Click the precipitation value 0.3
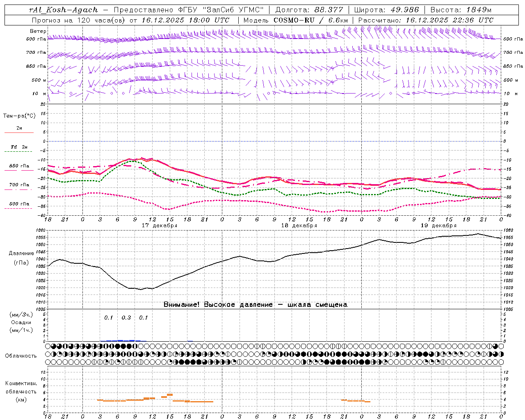525x420 pixels. pos(126,317)
